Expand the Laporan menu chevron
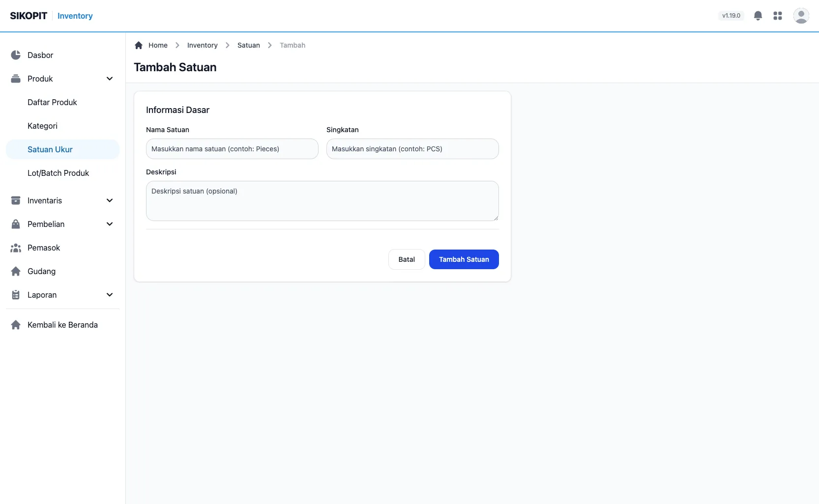Viewport: 819px width, 504px height. (x=110, y=295)
